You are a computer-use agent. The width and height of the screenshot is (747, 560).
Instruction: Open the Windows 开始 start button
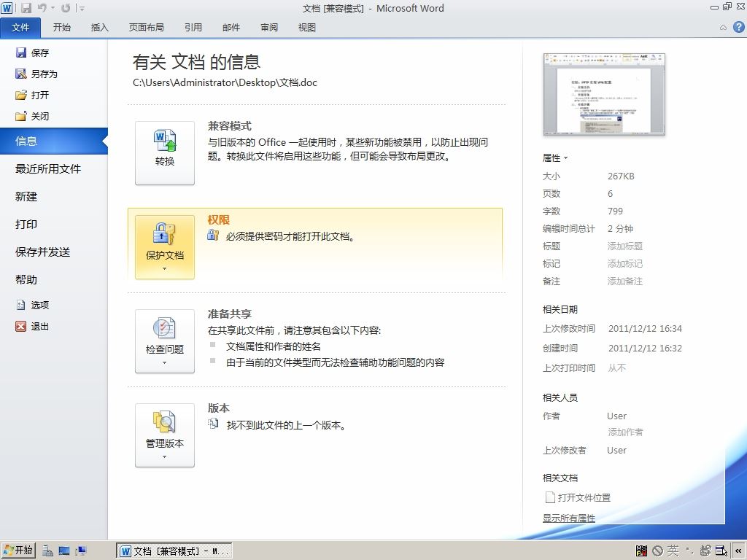click(x=18, y=551)
